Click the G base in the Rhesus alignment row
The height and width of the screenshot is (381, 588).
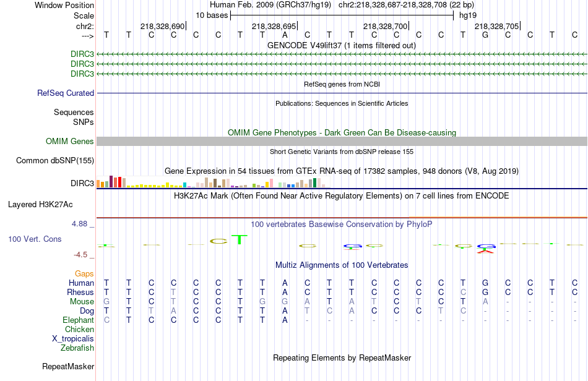pos(485,292)
